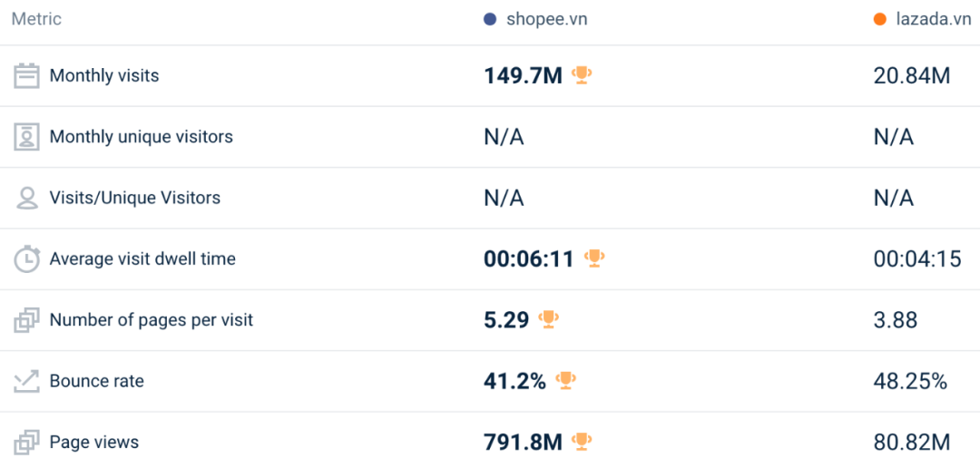Click the chart arrow icon for Bounce rate
This screenshot has width=980, height=468.
[26, 381]
